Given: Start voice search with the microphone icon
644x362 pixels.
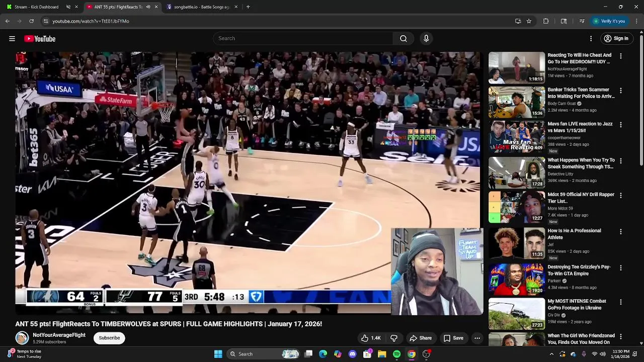Looking at the screenshot, I should click(x=426, y=39).
